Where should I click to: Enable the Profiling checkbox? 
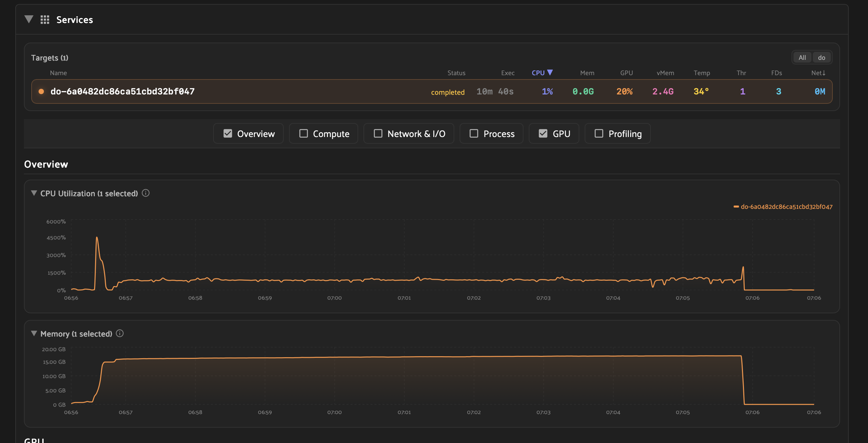click(599, 133)
